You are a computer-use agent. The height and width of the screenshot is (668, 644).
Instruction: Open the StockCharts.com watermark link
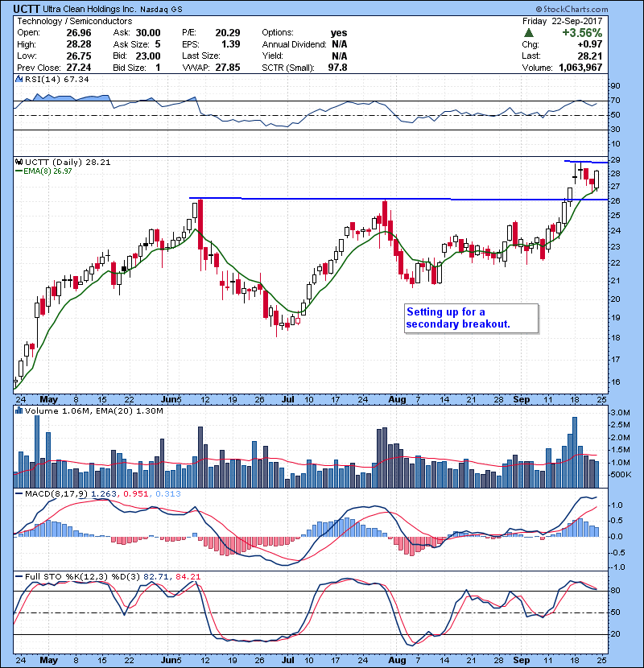572,9
